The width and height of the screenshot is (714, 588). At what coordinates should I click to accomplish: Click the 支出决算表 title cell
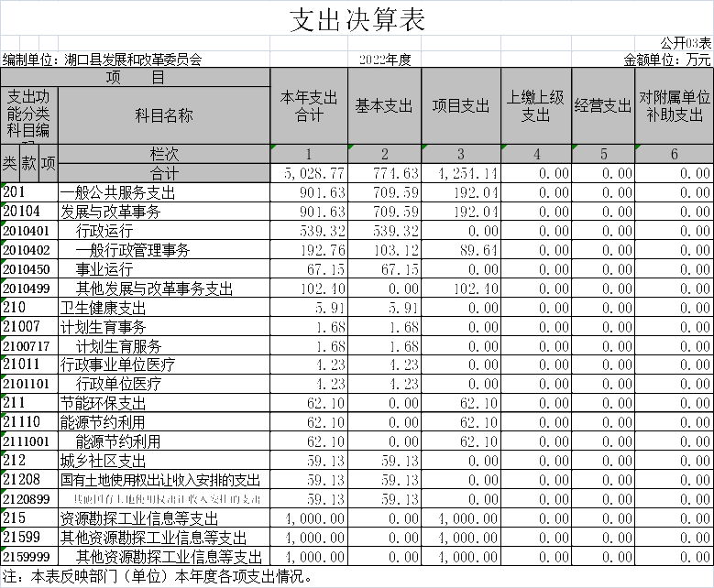point(357,18)
